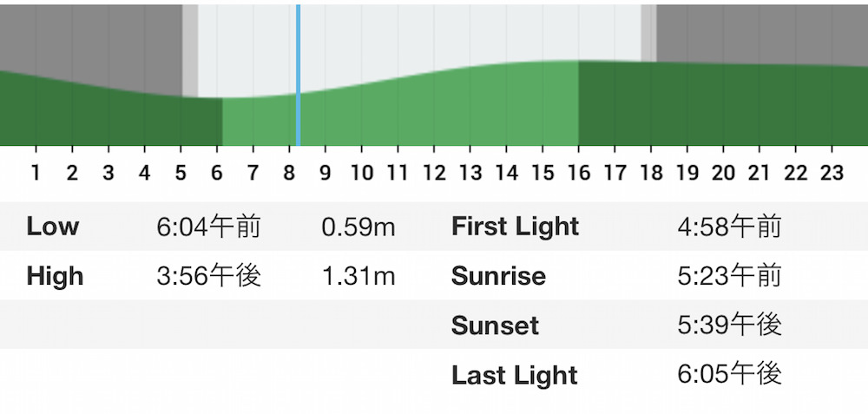
Task: Click the dawn twilight band near hour 5
Action: pos(190,51)
